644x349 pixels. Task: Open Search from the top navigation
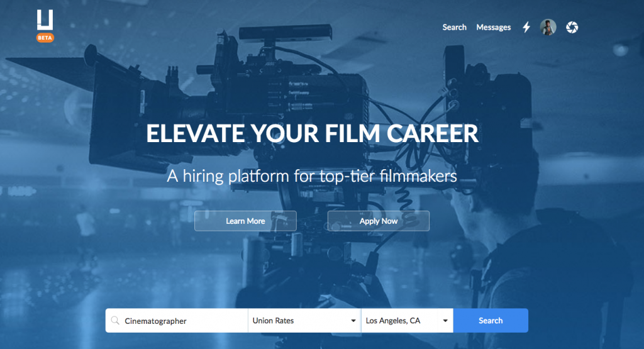coord(454,27)
